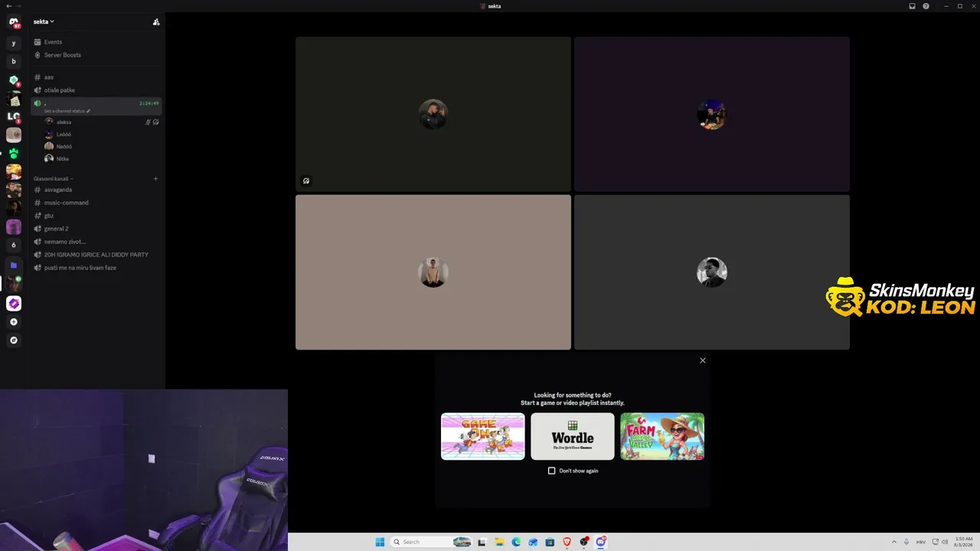This screenshot has width=980, height=551.
Task: Focus the gray video tile with sunglasses avatar
Action: click(x=712, y=272)
